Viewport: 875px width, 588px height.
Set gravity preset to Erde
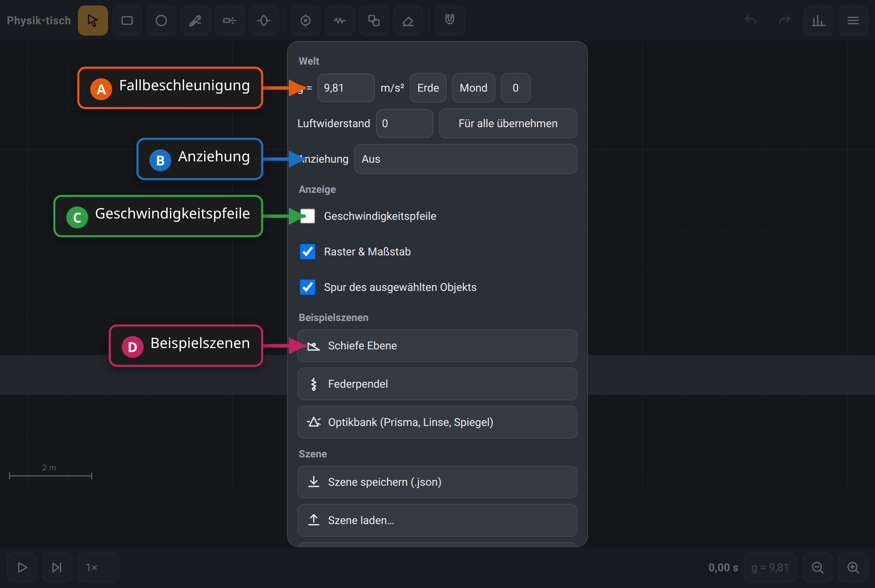(x=428, y=88)
